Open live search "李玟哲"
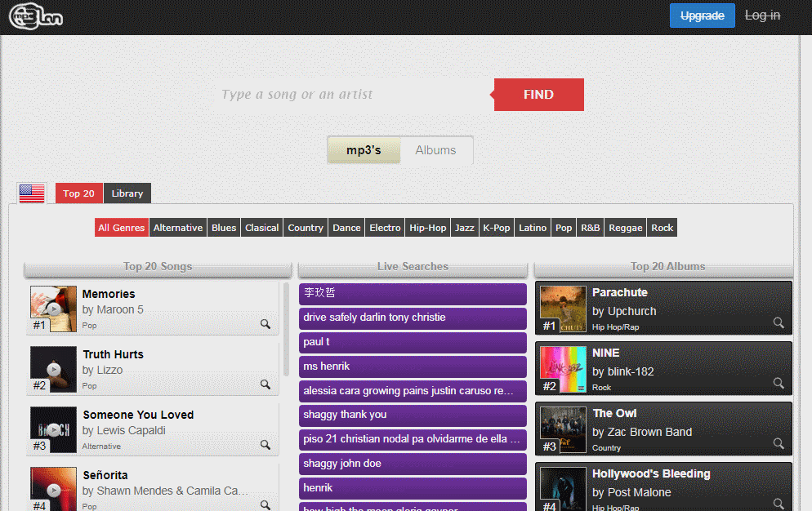The height and width of the screenshot is (511, 812). [413, 294]
